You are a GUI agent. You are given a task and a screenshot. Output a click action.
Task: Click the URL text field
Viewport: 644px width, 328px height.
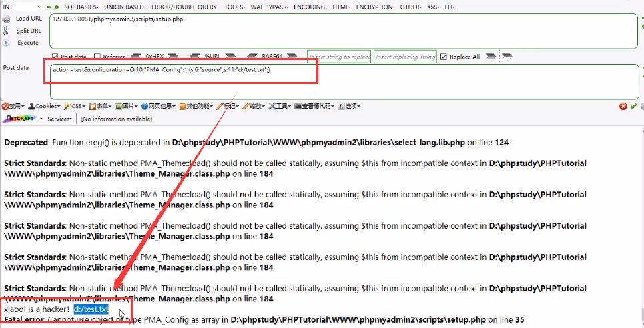pos(334,30)
